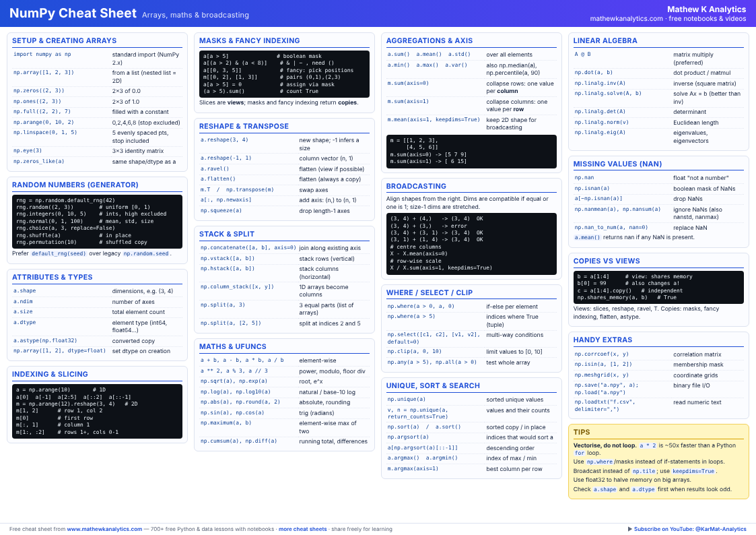Click 'np.any(a > 5), np.all(a > 0)' entry
The width and height of the screenshot is (756, 535).
432,362
